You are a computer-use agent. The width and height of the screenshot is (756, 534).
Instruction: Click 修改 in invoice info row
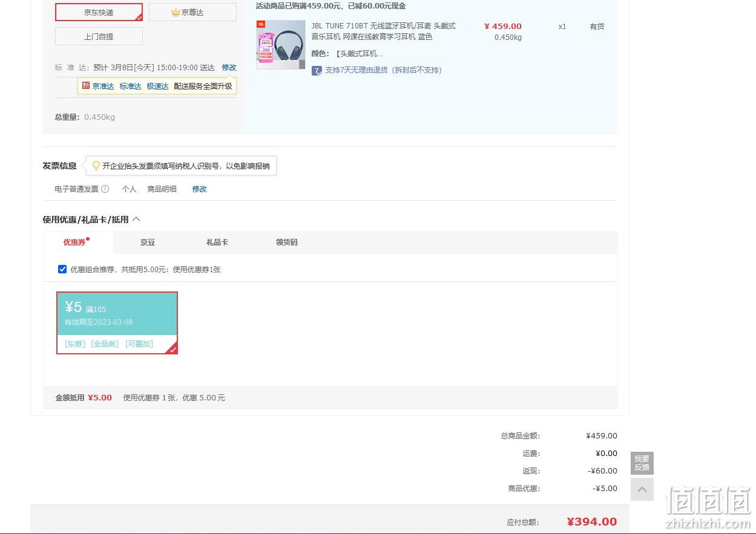click(199, 189)
